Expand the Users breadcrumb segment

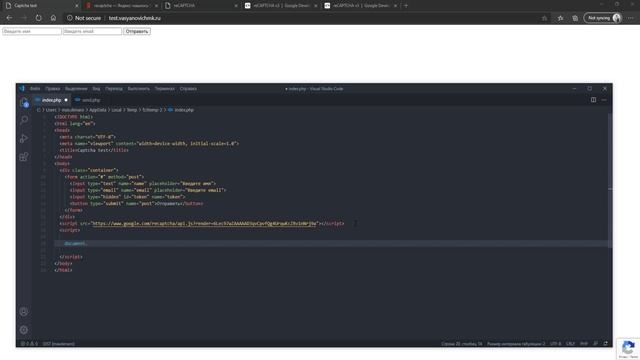click(51, 110)
